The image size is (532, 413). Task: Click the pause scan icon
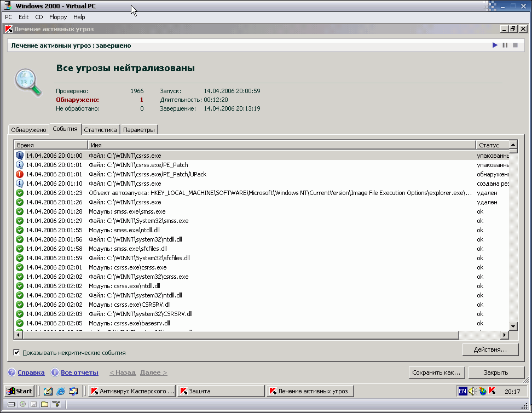[505, 45]
